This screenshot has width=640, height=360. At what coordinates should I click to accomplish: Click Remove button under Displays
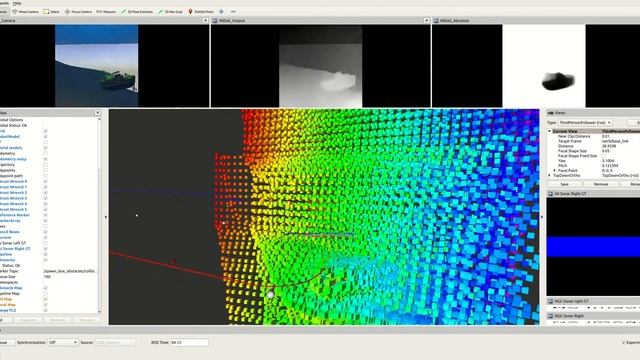click(x=57, y=320)
